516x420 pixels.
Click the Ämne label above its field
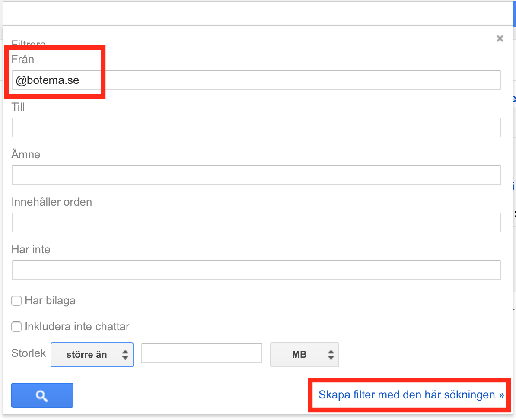pos(26,155)
